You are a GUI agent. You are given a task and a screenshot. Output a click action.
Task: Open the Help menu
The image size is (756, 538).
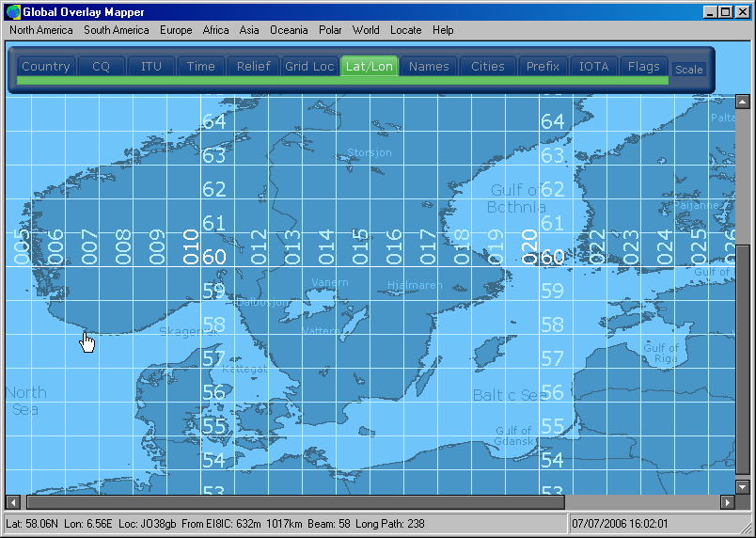[443, 30]
